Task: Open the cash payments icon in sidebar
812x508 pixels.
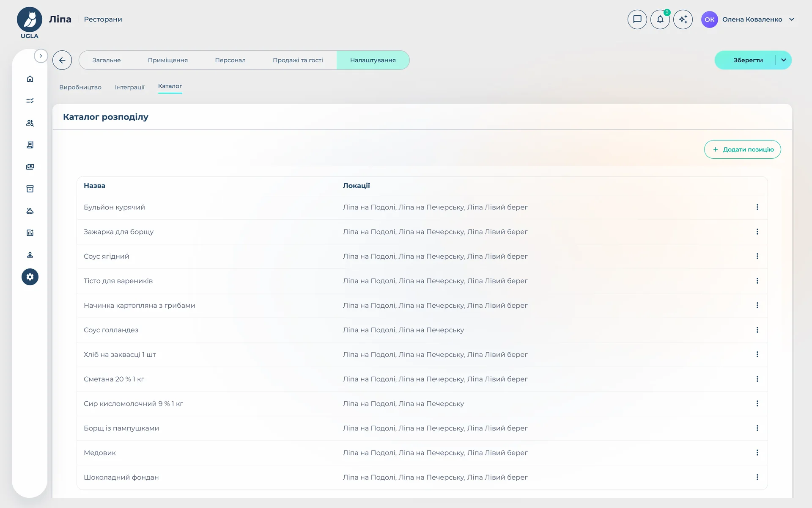Action: pyautogui.click(x=30, y=167)
